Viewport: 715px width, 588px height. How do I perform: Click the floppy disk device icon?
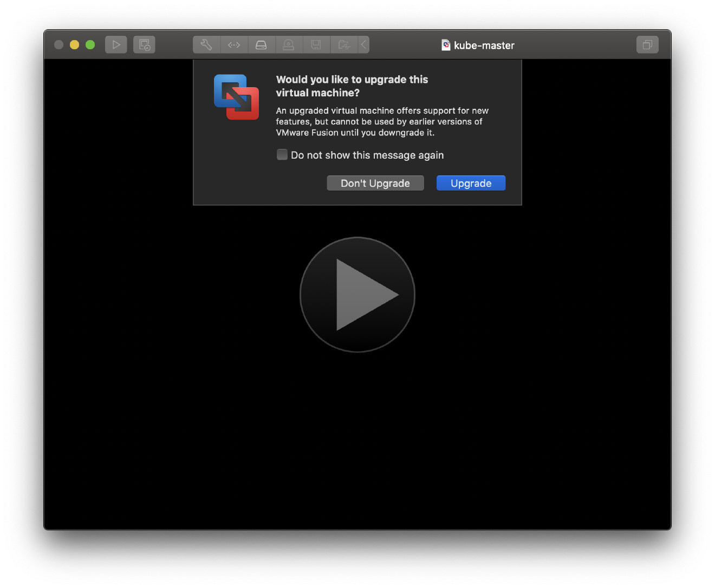[316, 44]
